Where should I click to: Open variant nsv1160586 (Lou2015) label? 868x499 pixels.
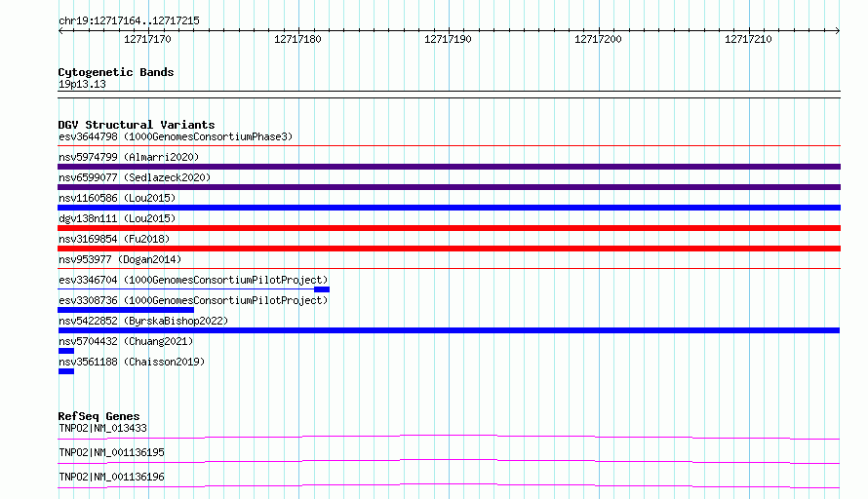tap(117, 198)
